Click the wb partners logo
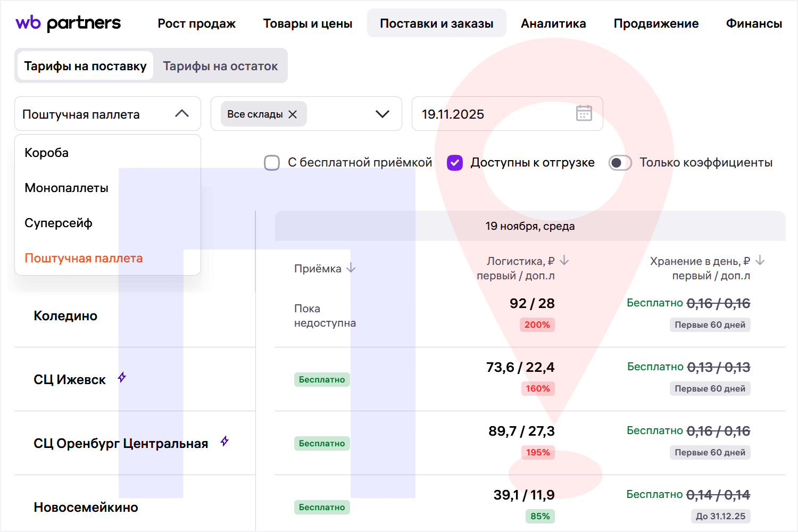798x532 pixels. (68, 23)
